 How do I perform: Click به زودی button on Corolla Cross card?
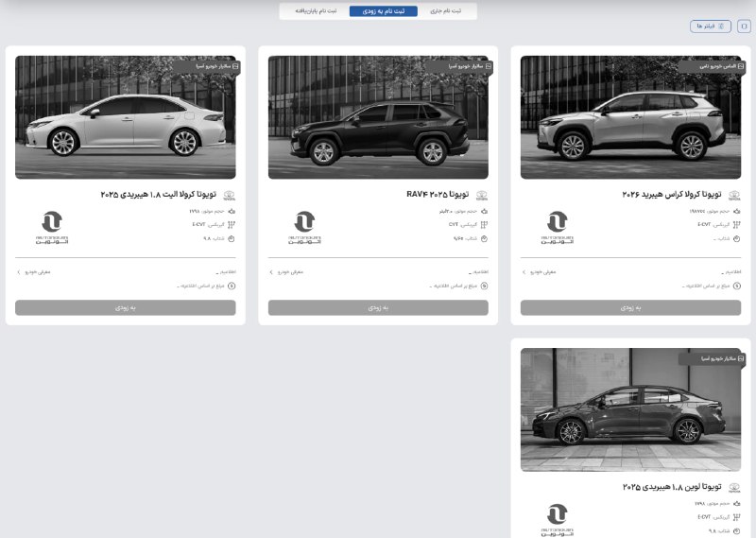point(630,308)
